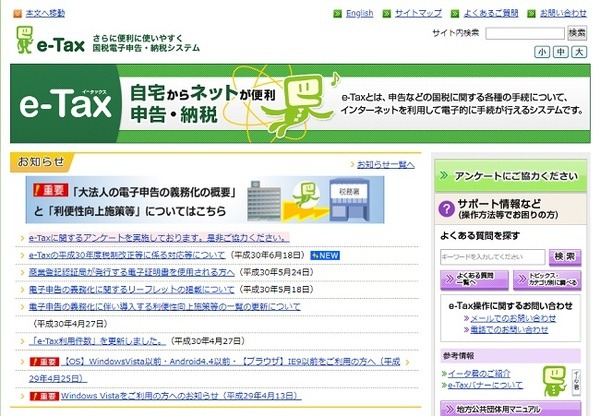Viewport: 600px width, 416px height.
Task: Open the リーフレットの掲載について link
Action: click(x=131, y=289)
